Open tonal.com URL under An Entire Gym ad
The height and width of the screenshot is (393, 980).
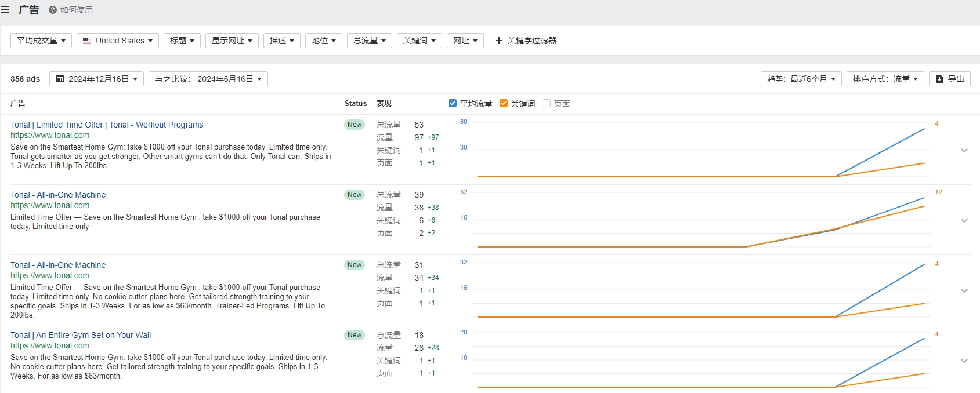click(50, 345)
